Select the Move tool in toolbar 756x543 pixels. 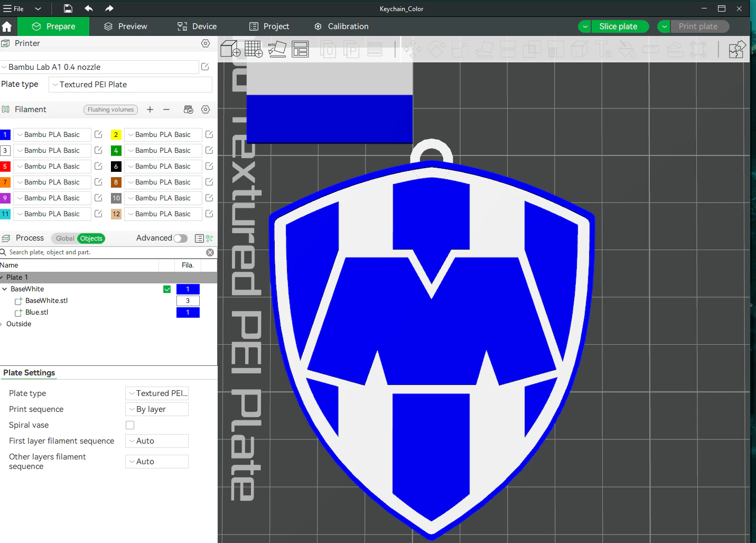413,50
